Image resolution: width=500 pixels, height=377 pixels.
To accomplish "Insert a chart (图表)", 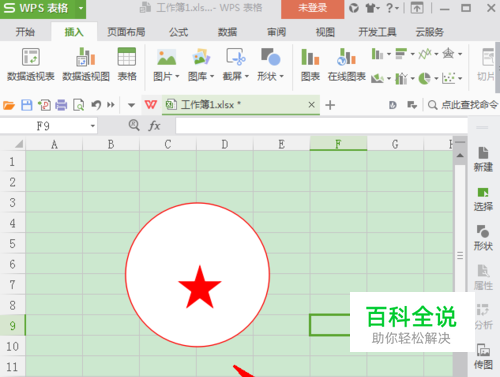I will [310, 65].
